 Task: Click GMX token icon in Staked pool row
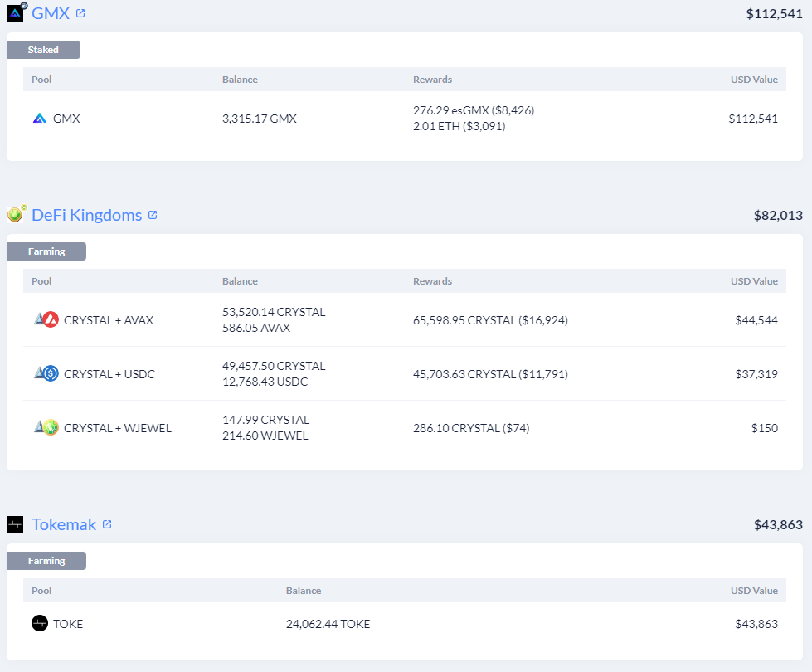pyautogui.click(x=40, y=119)
